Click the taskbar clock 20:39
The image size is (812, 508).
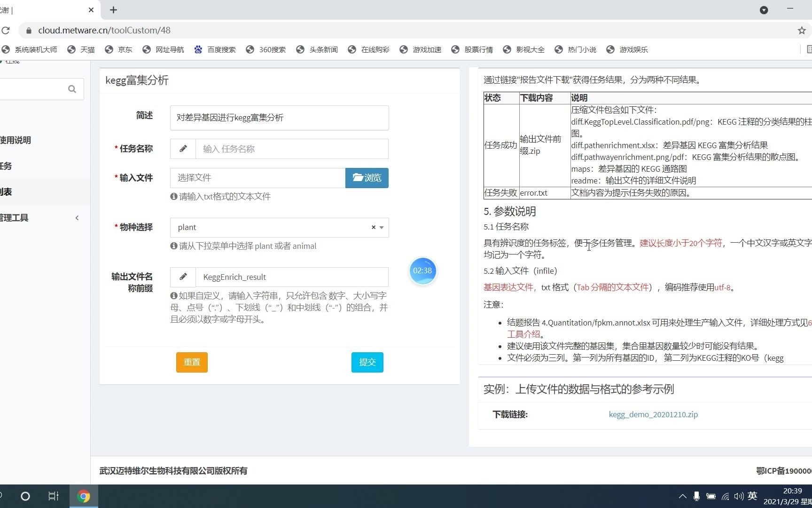point(792,491)
